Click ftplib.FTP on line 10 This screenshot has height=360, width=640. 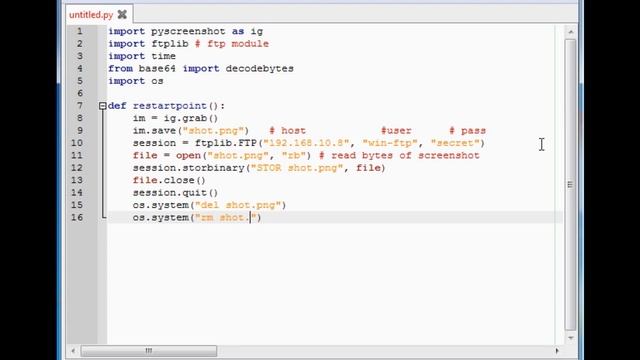[226, 143]
